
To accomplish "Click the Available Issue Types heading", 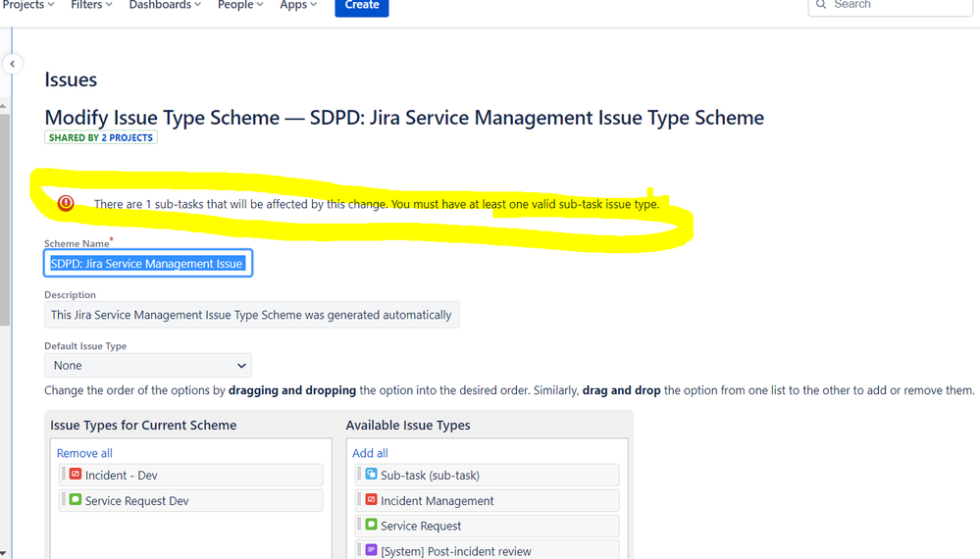I will 408,425.
